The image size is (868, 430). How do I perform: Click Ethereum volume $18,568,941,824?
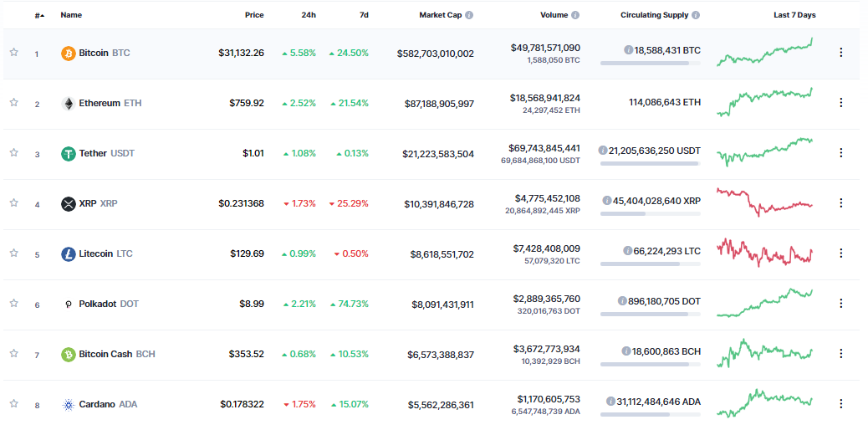tap(545, 98)
